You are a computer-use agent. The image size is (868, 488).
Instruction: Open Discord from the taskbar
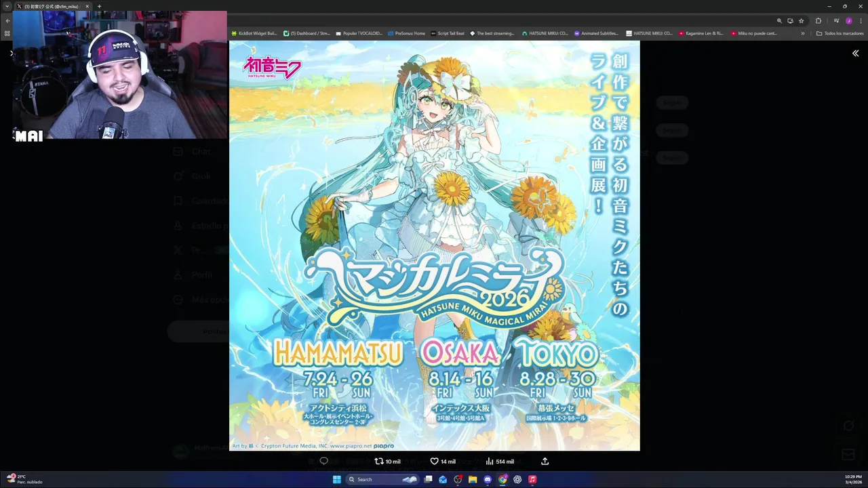(488, 479)
